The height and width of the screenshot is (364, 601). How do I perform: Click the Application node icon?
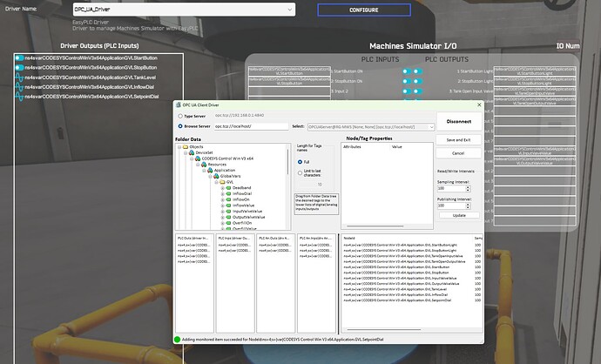[x=210, y=170]
